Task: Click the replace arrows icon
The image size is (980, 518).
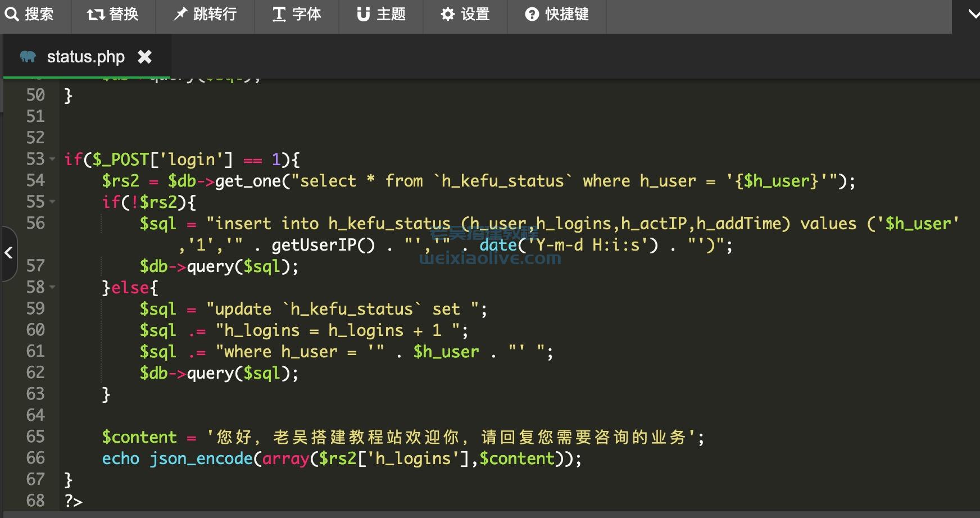Action: (96, 14)
